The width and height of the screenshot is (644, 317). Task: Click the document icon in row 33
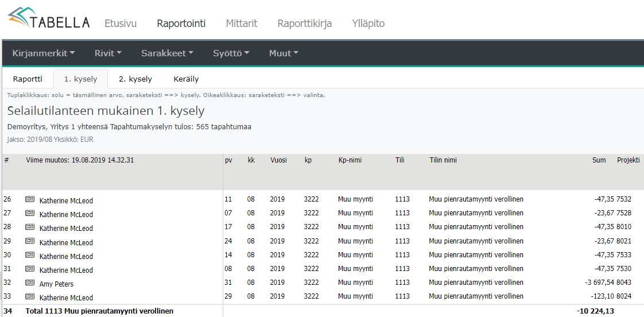tap(30, 297)
